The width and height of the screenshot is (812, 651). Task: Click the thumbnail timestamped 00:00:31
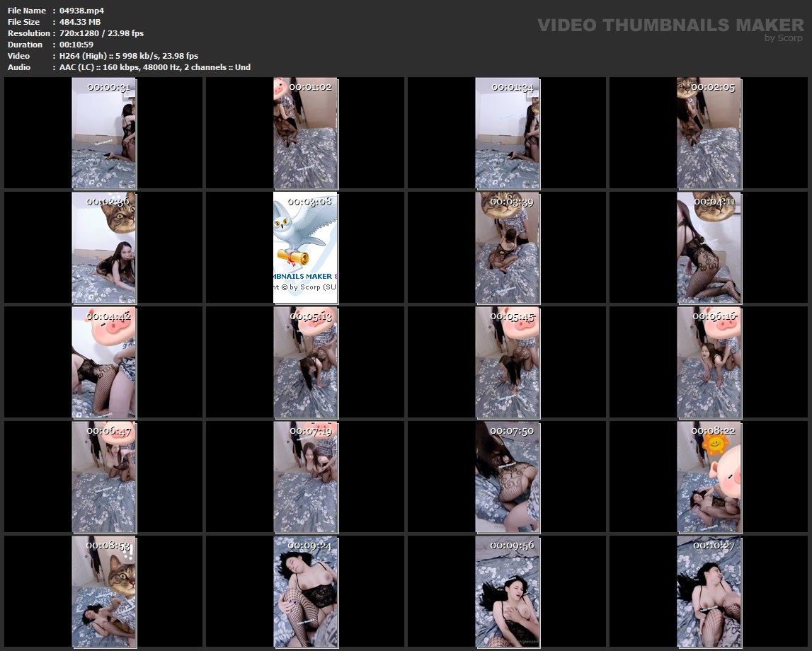pyautogui.click(x=103, y=133)
